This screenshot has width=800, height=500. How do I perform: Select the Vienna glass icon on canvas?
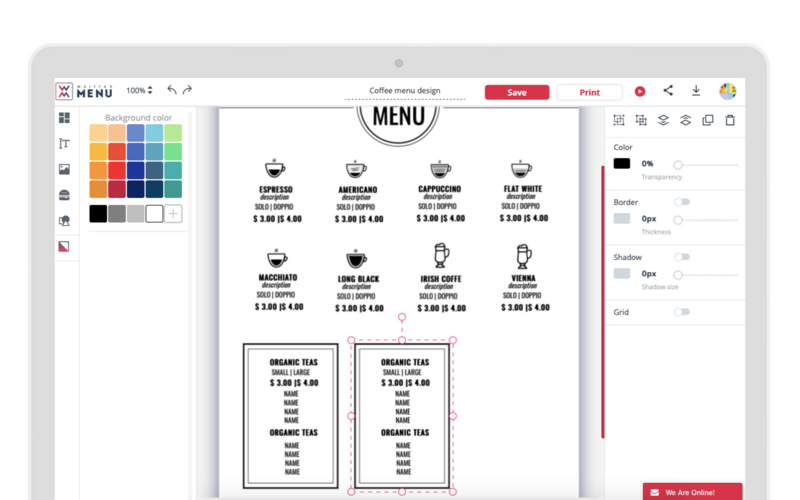[x=523, y=256]
